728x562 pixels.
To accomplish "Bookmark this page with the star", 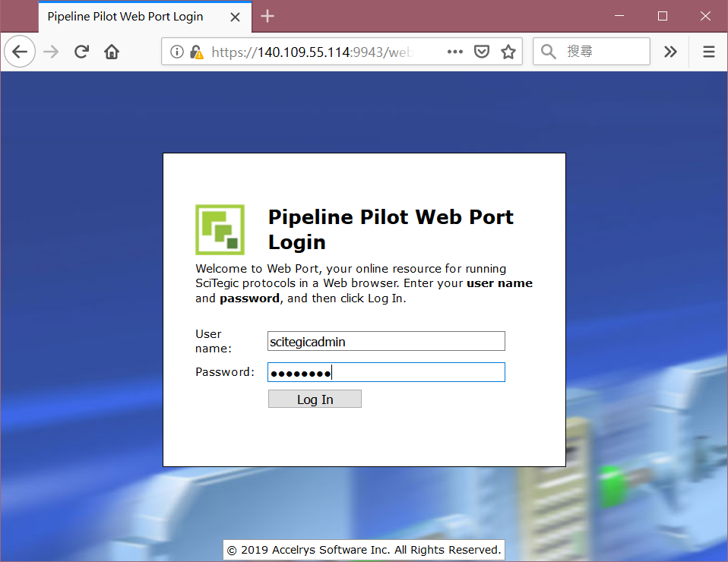I will click(508, 52).
